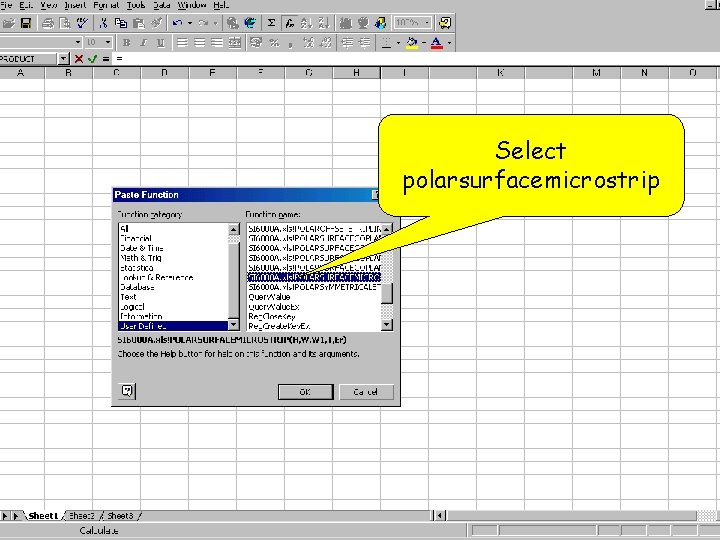Viewport: 720px width, 540px height.
Task: Click the AutoSum sigma icon
Action: (x=271, y=23)
